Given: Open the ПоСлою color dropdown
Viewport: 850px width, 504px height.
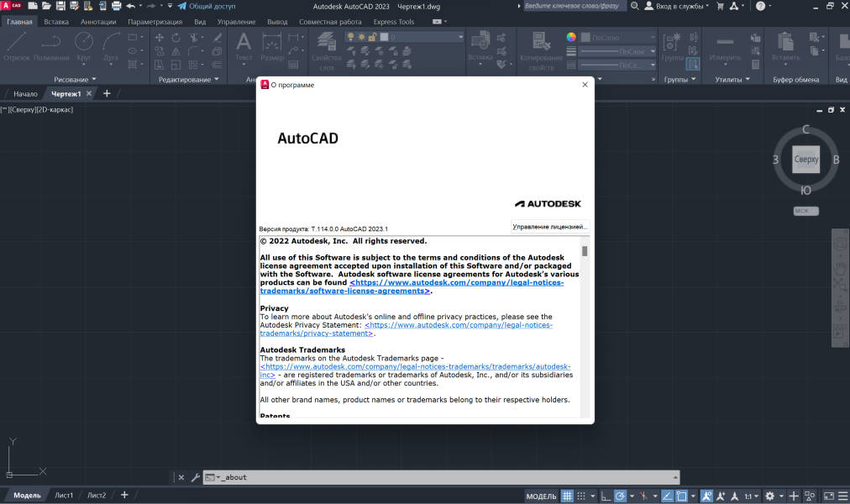Looking at the screenshot, I should pyautogui.click(x=618, y=38).
